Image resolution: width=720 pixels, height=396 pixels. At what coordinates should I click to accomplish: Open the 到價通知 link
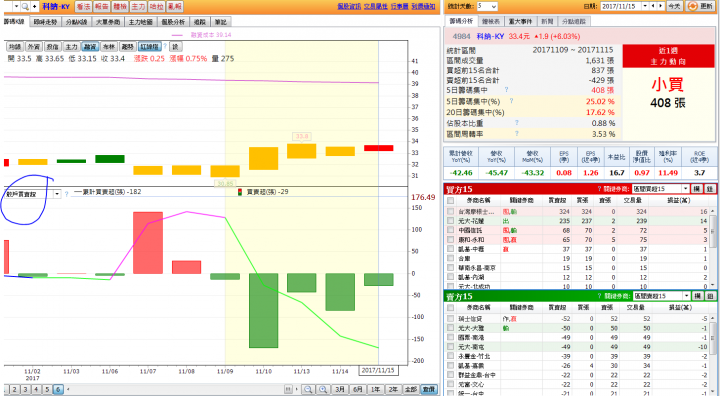(423, 6)
